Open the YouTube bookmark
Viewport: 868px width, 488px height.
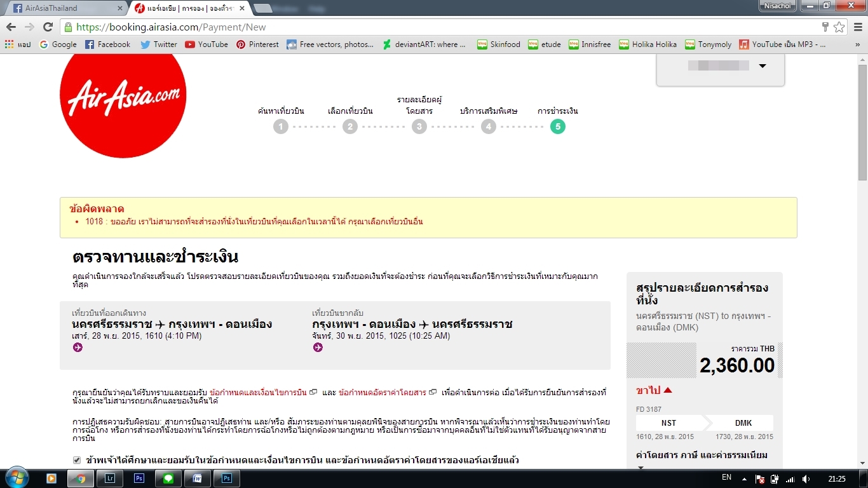click(207, 44)
